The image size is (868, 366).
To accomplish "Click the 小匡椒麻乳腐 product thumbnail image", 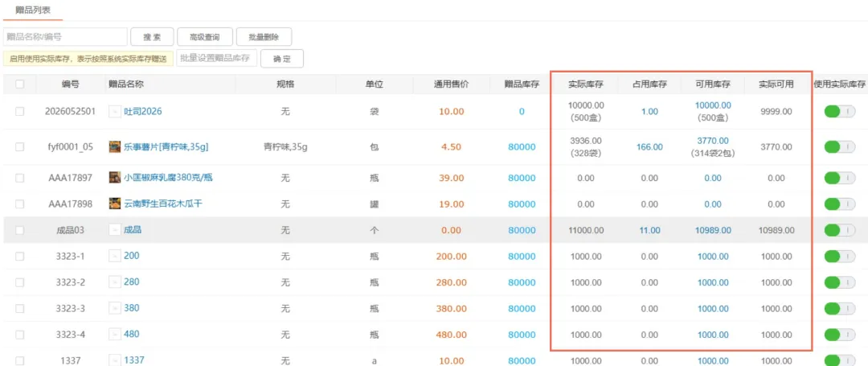I will point(115,178).
